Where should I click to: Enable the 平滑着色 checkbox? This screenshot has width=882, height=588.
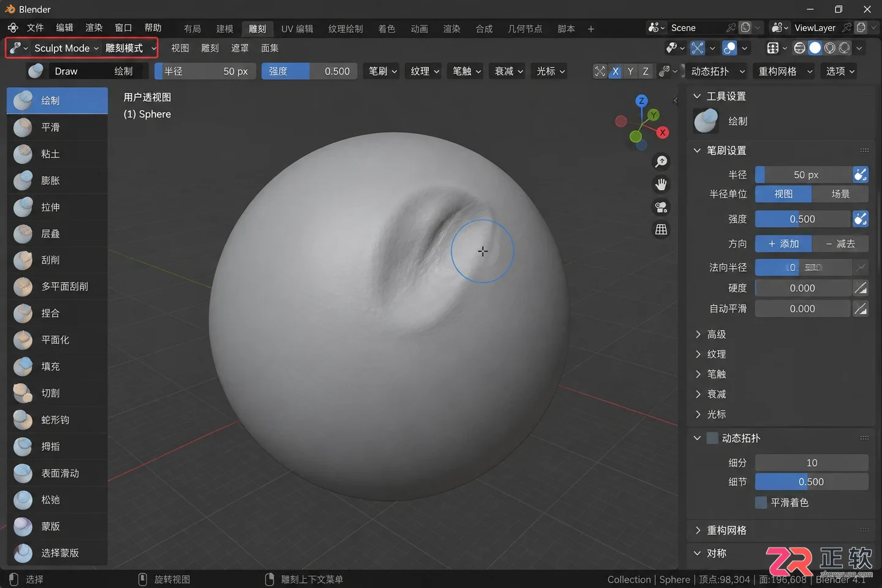click(x=761, y=502)
